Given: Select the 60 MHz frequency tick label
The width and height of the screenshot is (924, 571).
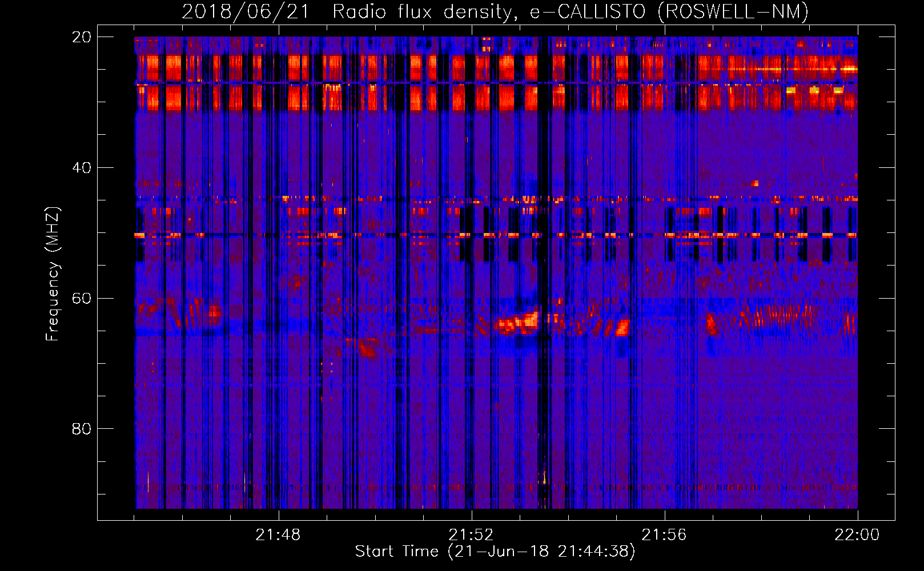Looking at the screenshot, I should pos(81,299).
